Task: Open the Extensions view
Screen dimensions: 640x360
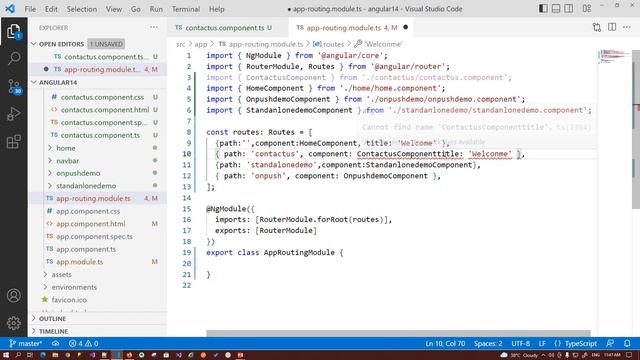Action: click(13, 142)
